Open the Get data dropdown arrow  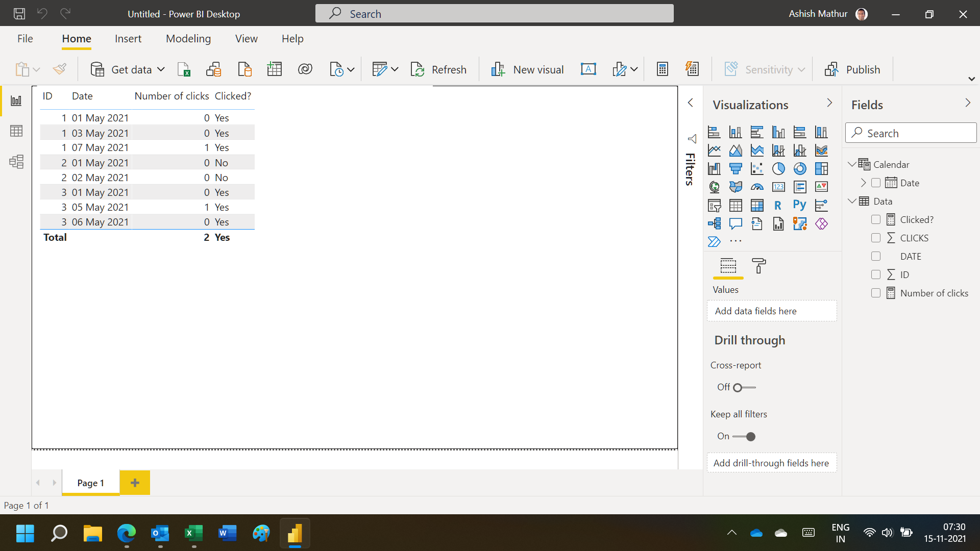tap(161, 69)
